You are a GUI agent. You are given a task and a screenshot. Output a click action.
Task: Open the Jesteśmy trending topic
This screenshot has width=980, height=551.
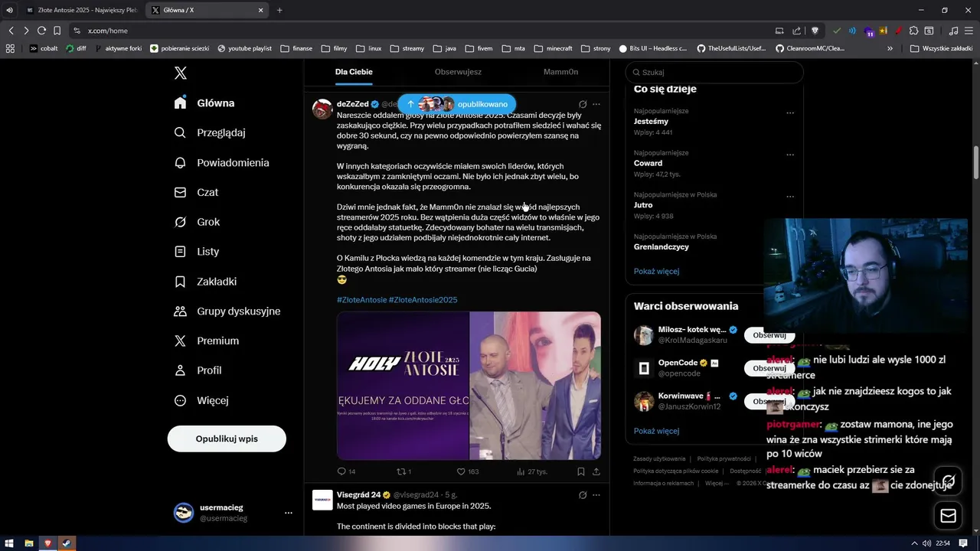pyautogui.click(x=651, y=121)
